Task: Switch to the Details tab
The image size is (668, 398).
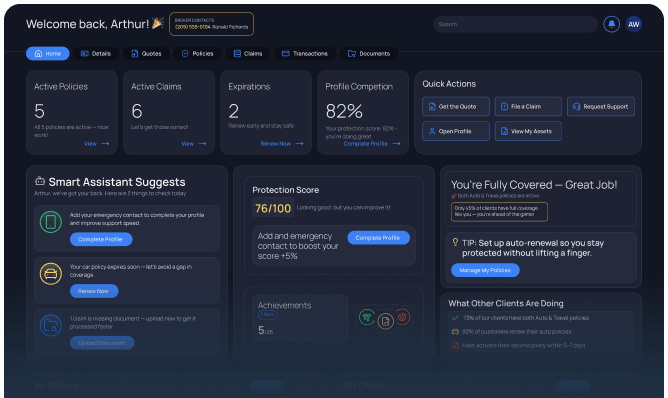Action: (x=96, y=53)
